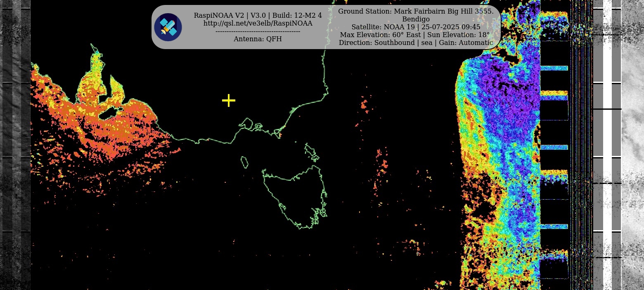Click the Port Phillip Bay coastline outline
The height and width of the screenshot is (290, 644).
247,123
